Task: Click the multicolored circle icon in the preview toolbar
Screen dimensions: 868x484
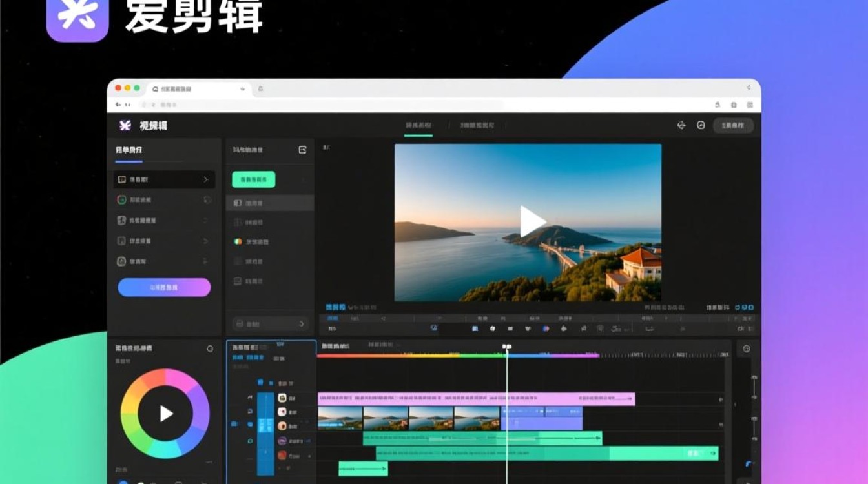Action: (546, 328)
